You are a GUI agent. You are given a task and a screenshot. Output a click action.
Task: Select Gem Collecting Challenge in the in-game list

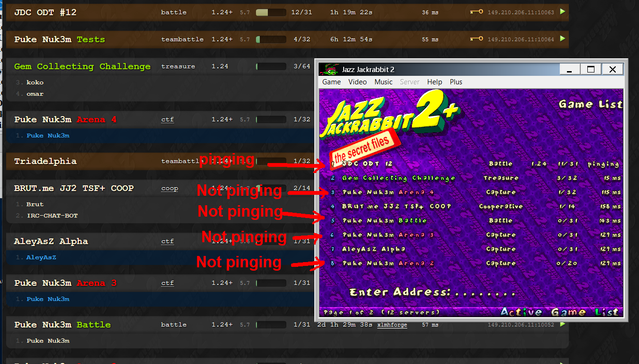[398, 178]
